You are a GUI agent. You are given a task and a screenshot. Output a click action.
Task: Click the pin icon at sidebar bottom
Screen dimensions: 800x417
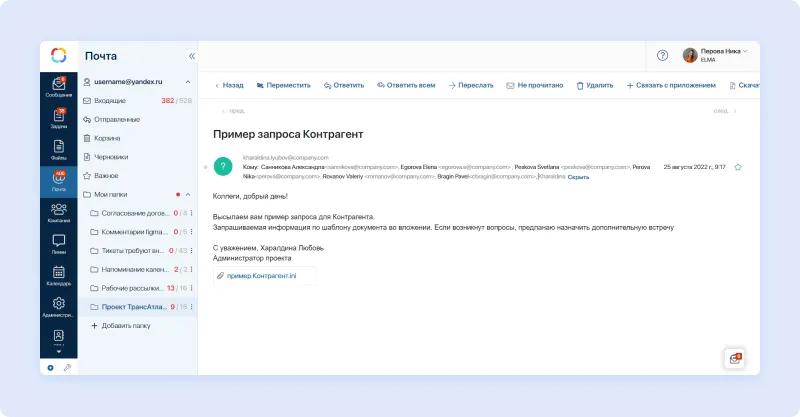tap(67, 367)
